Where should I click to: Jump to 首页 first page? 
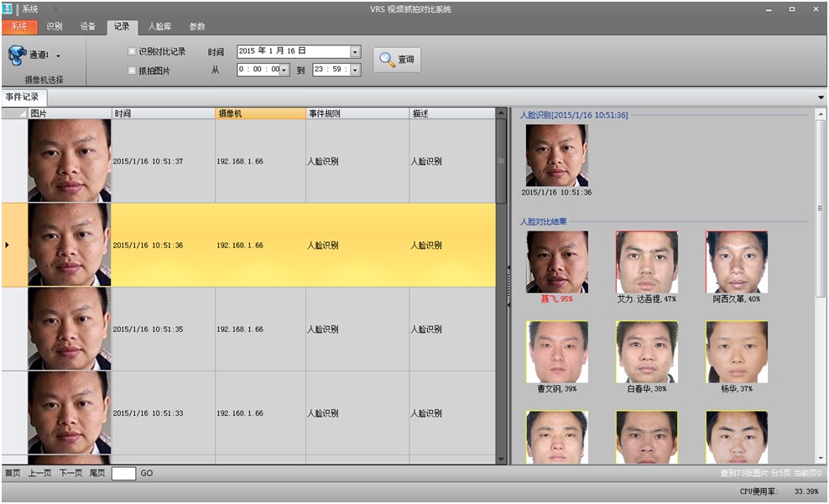pyautogui.click(x=13, y=473)
